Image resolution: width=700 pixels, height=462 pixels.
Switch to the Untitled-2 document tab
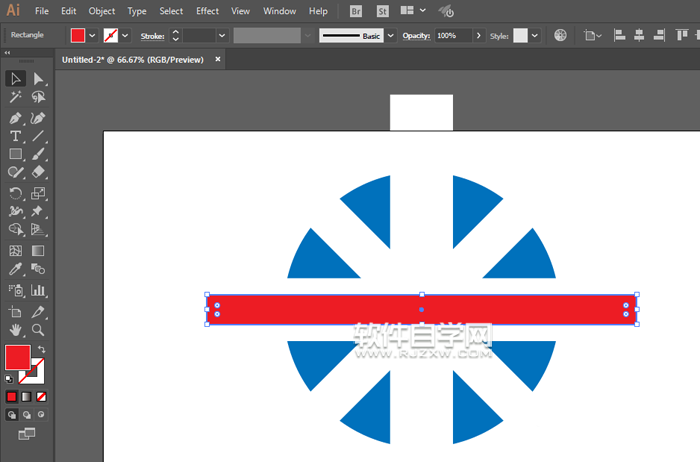click(132, 60)
